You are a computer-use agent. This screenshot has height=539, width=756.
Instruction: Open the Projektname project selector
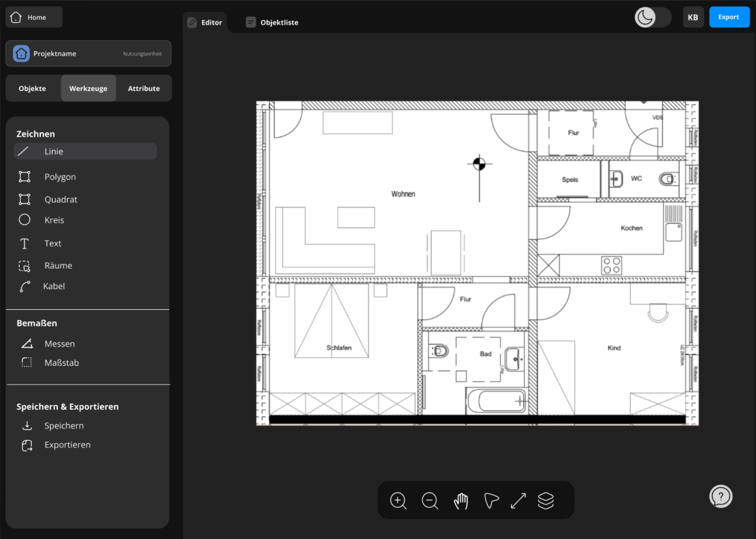88,53
